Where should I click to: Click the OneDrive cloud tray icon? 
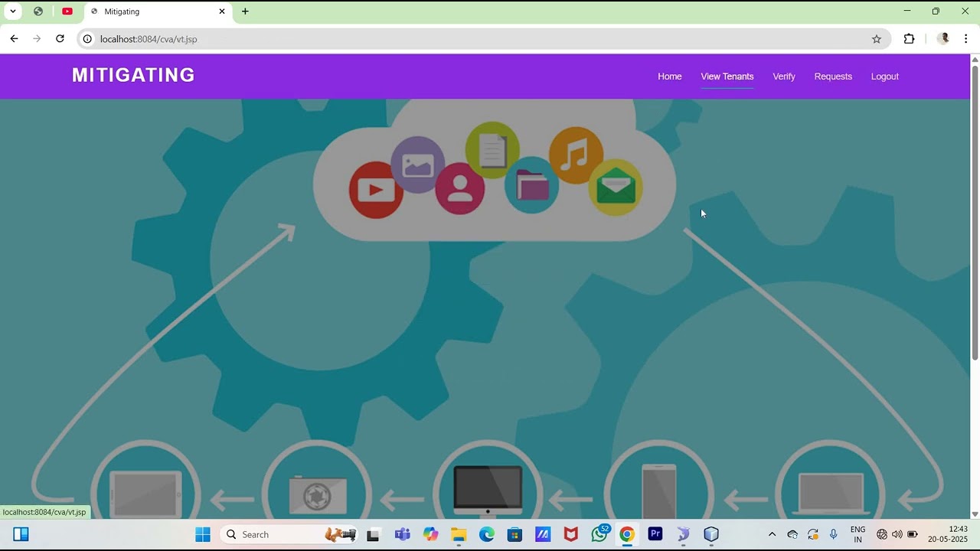(x=792, y=534)
